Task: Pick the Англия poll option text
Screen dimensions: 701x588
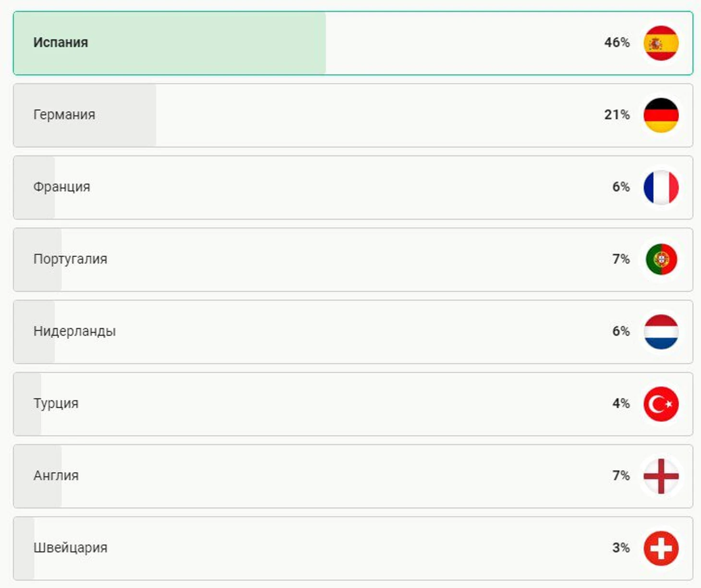Action: tap(56, 476)
